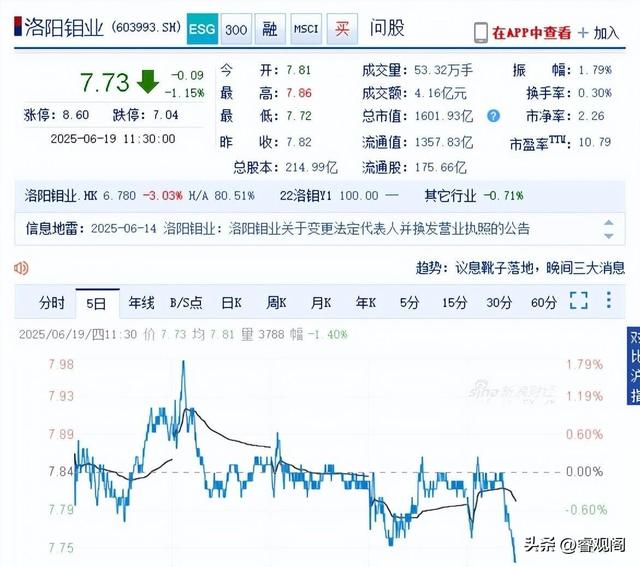Click the current price 7.73
Viewport: 640px width, 567px height.
(x=104, y=83)
